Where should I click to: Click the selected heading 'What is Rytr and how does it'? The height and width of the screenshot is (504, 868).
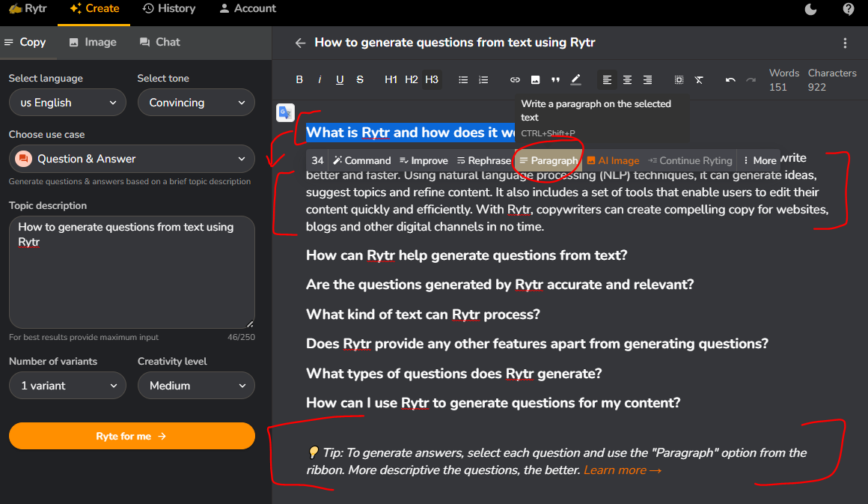point(410,133)
